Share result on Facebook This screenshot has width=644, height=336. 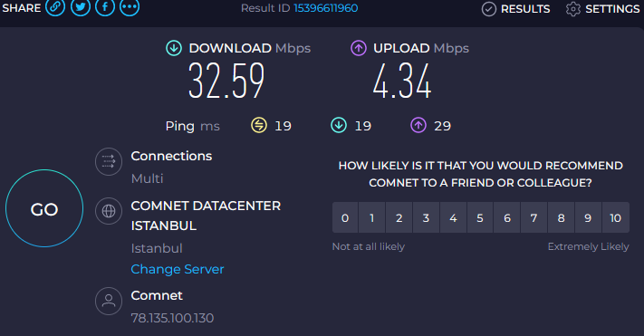pyautogui.click(x=105, y=6)
